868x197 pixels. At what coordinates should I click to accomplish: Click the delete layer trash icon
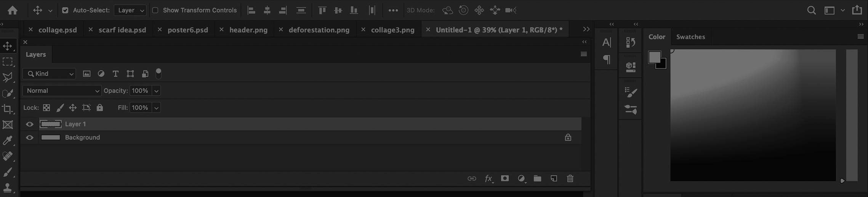pyautogui.click(x=570, y=178)
